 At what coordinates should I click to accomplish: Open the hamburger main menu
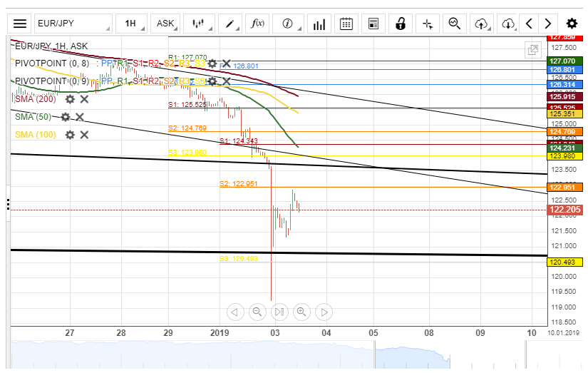pos(20,24)
